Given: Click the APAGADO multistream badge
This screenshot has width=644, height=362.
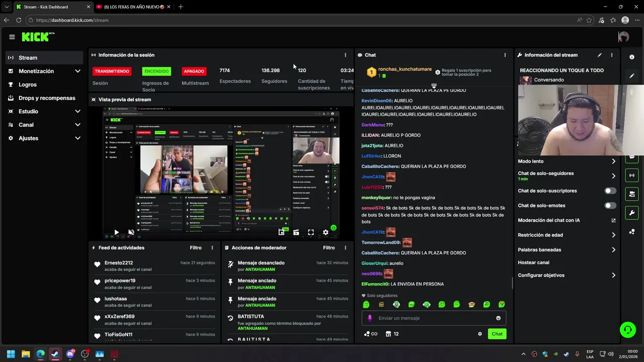Looking at the screenshot, I should click(194, 71).
